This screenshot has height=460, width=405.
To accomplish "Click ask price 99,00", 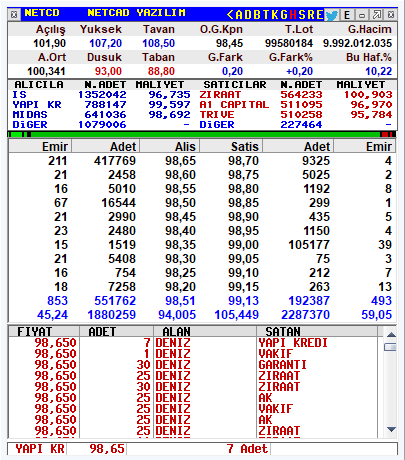I will click(x=243, y=245).
